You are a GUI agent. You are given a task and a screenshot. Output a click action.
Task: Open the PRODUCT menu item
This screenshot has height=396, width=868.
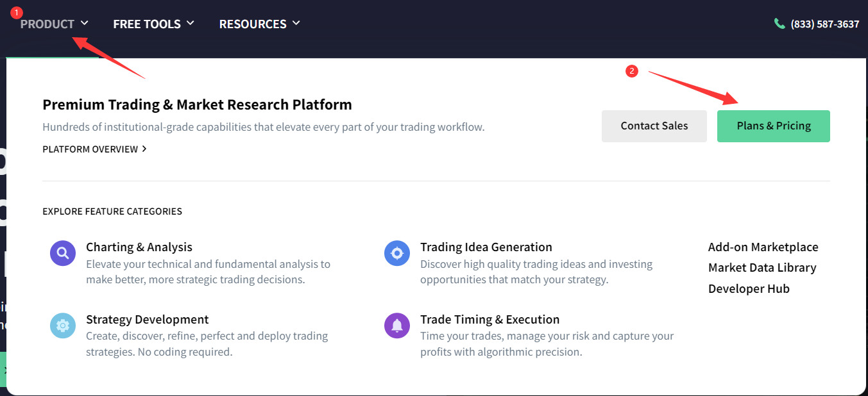click(47, 24)
